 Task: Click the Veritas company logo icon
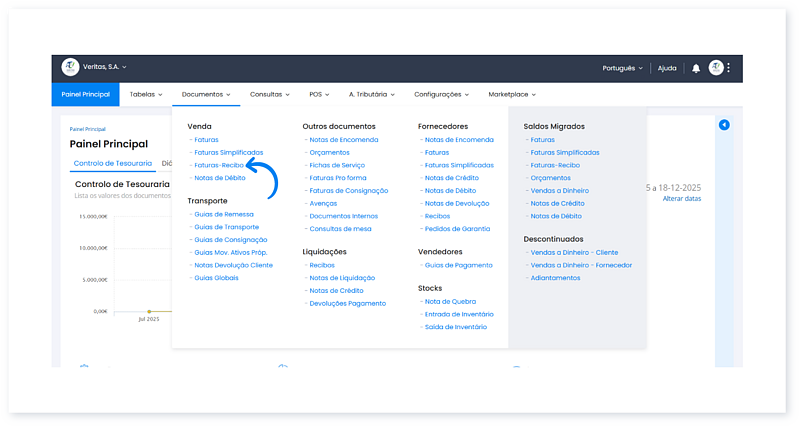coord(70,68)
